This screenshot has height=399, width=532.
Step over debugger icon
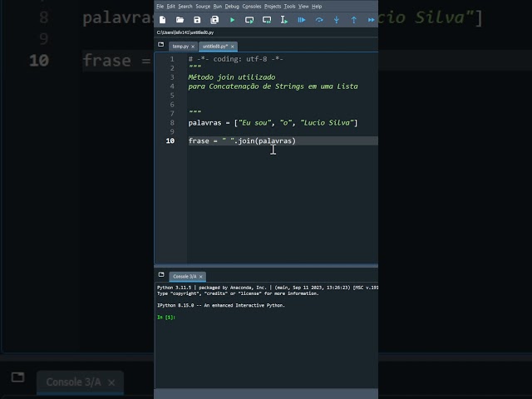pos(319,20)
